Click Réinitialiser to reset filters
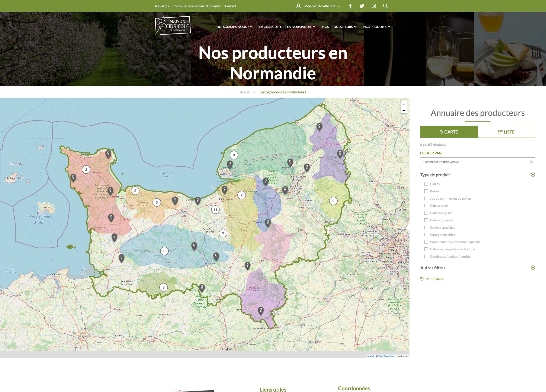Viewport: 546px width, 392px height. click(x=432, y=279)
